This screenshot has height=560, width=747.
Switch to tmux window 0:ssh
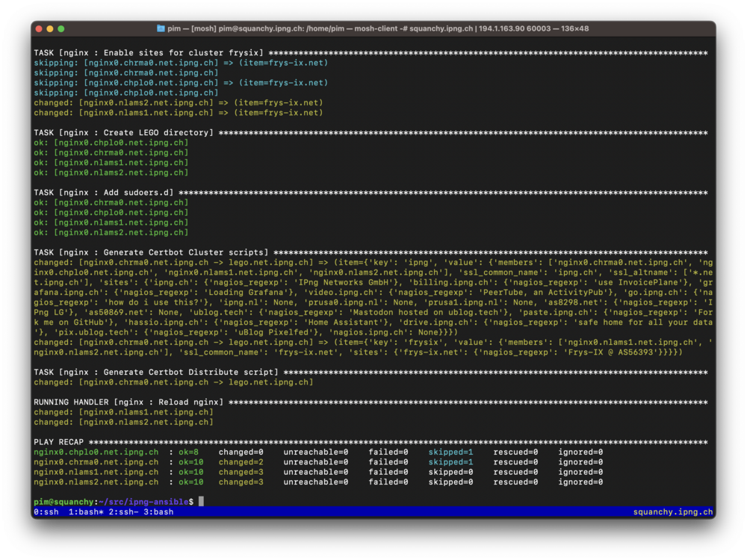(48, 512)
